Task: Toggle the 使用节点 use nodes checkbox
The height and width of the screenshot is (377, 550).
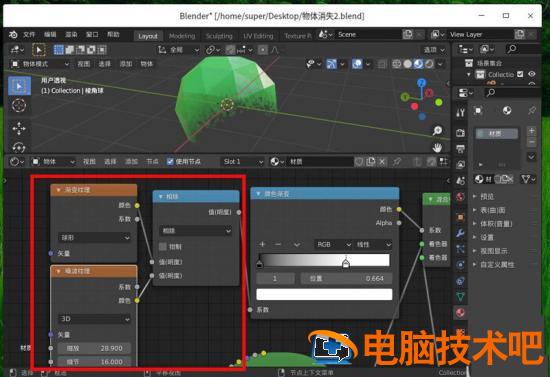Action: point(170,161)
